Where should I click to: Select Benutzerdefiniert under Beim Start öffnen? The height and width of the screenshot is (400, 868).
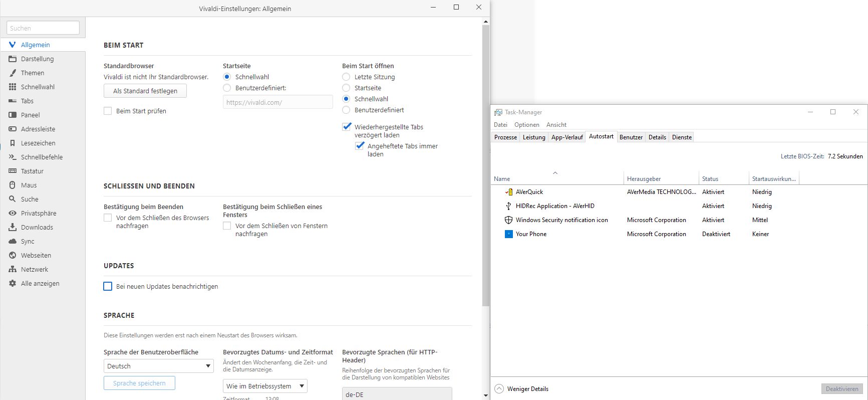pos(346,110)
